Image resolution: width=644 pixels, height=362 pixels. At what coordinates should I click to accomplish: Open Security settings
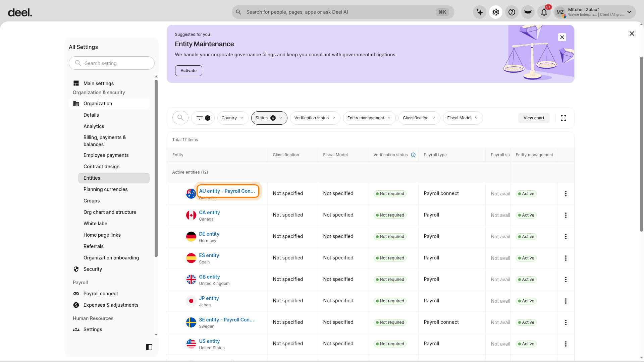[93, 269]
